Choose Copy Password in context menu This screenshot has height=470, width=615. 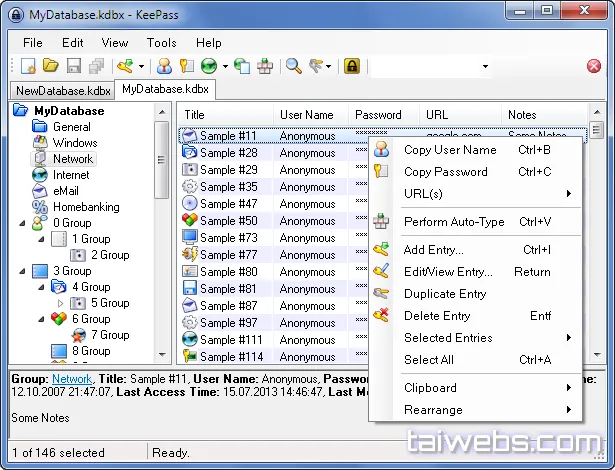[476, 171]
